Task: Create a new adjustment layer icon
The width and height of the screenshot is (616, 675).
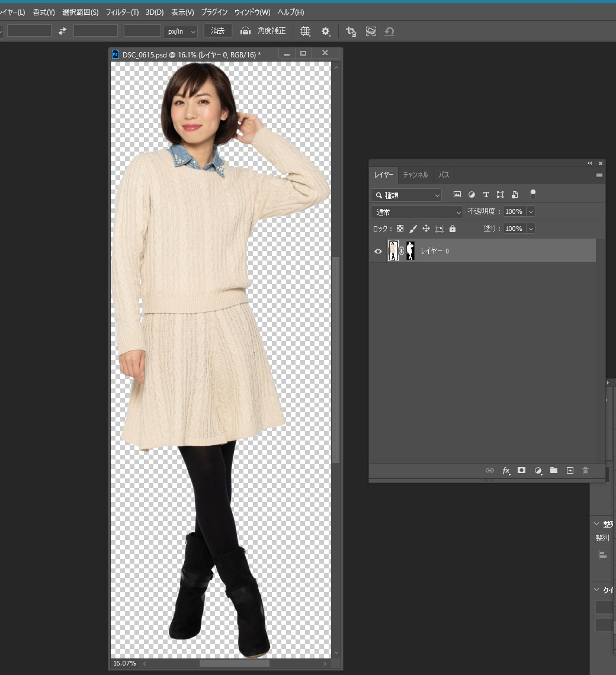Action: 538,470
